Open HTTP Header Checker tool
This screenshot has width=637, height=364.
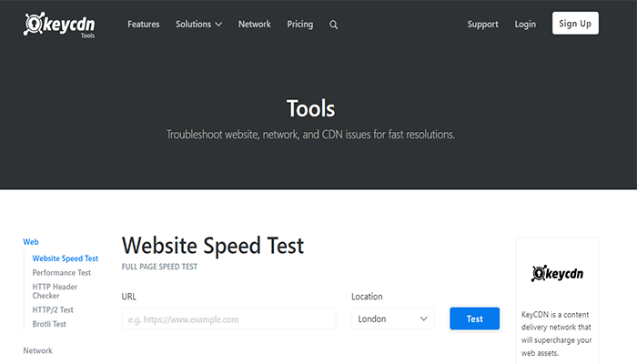(55, 291)
